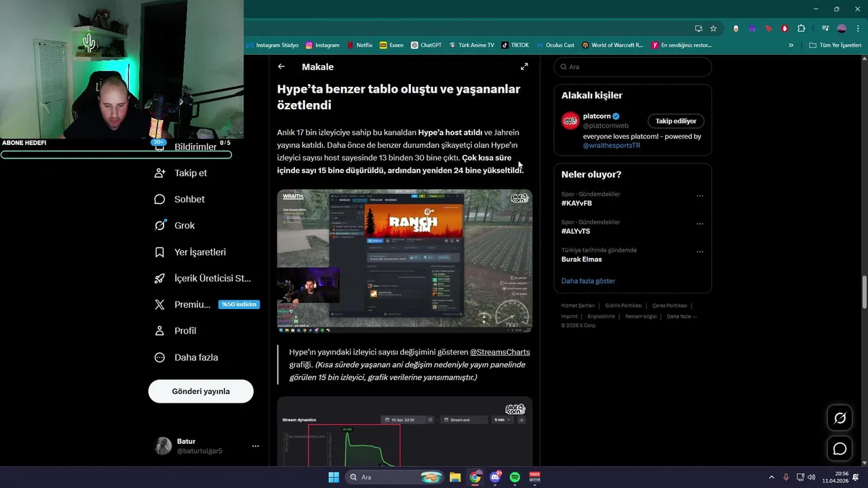Image resolution: width=868 pixels, height=488 pixels.
Task: Click the rocket icon for creator studio
Action: 159,279
